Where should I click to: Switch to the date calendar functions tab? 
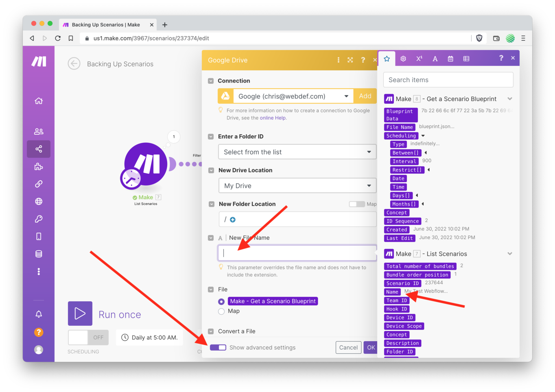tap(450, 59)
